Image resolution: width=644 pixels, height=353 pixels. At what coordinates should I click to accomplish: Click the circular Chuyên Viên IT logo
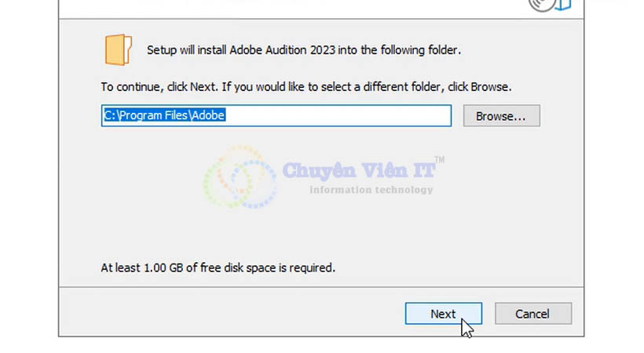tap(240, 177)
